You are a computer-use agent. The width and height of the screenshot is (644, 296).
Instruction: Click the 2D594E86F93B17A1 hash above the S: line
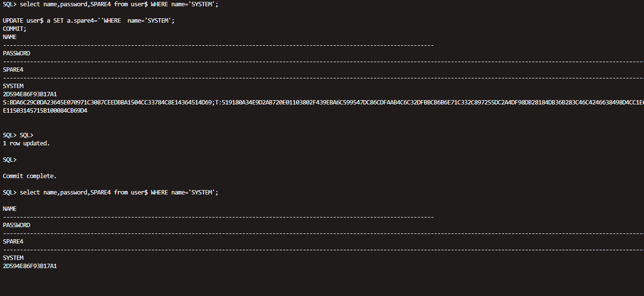click(30, 94)
